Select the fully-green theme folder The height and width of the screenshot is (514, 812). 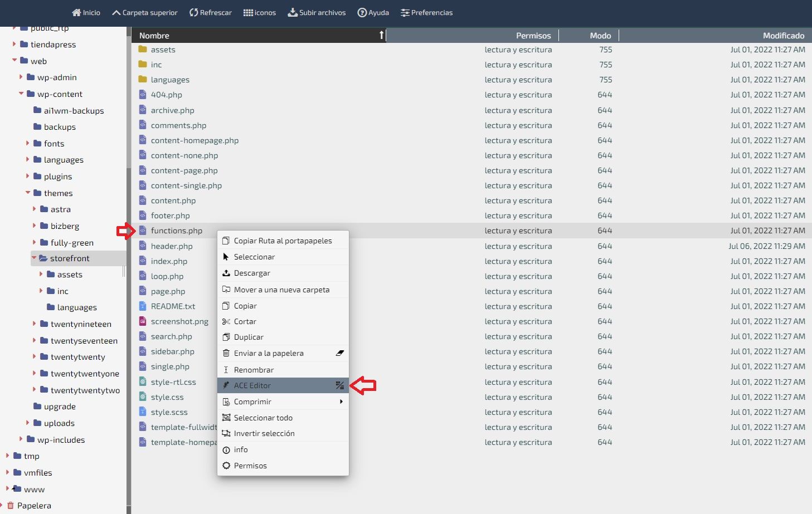(x=72, y=243)
